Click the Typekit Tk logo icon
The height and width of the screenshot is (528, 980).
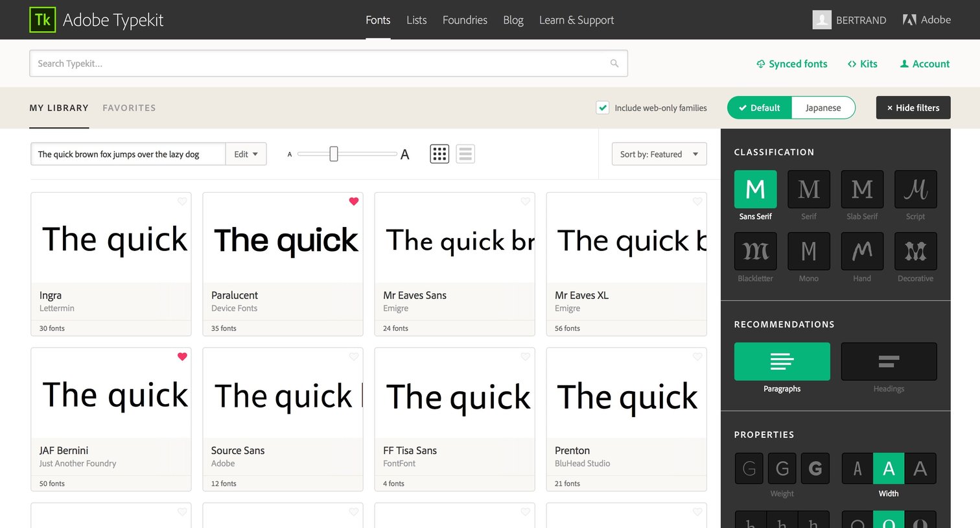[x=43, y=19]
